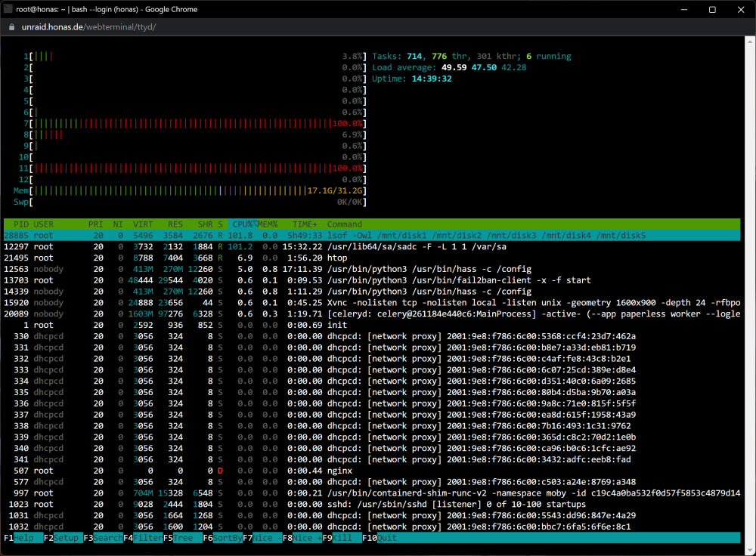Toggle F5 Tree view

point(182,538)
